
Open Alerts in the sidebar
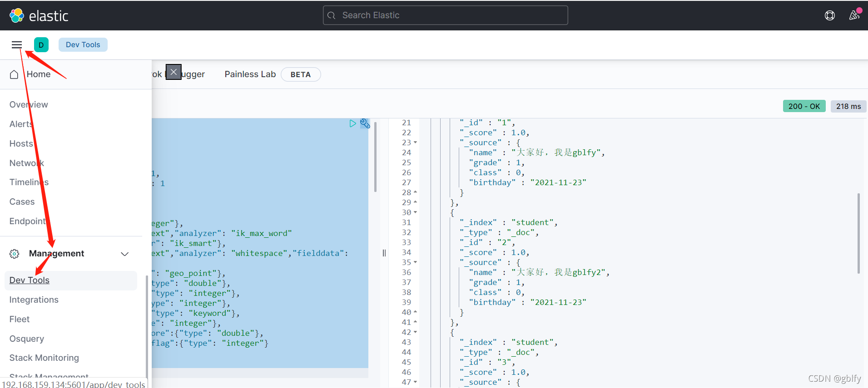(21, 124)
